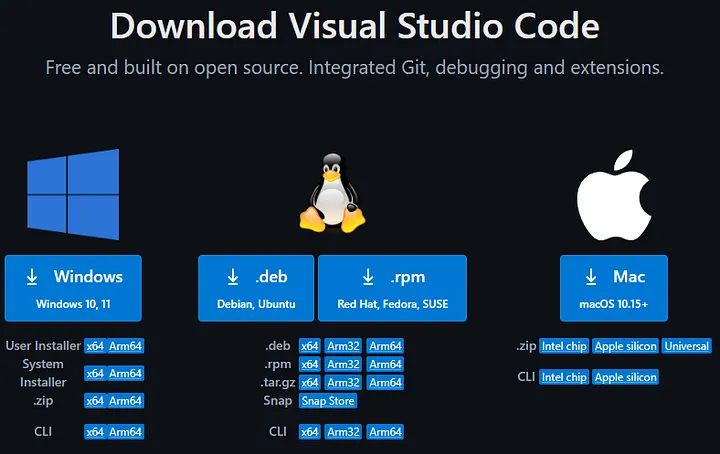
Task: Select Mac .zip Apple silicon download
Action: tap(625, 346)
